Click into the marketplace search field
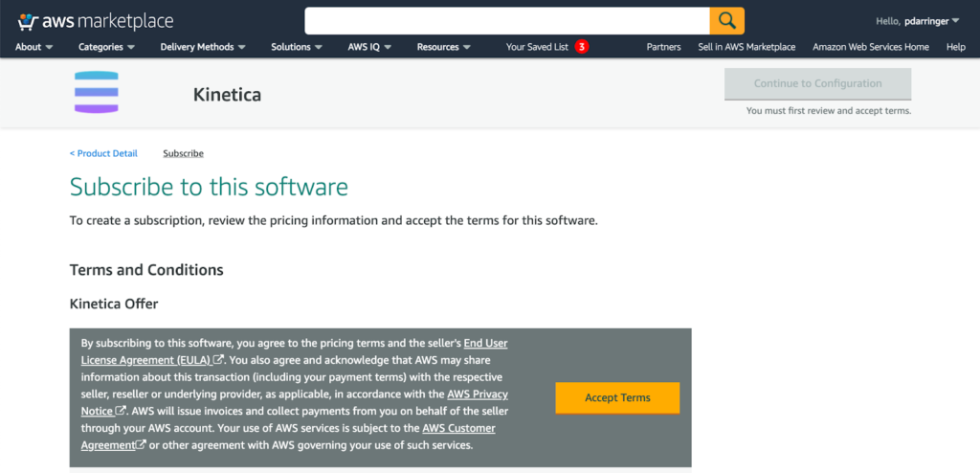Image resolution: width=980 pixels, height=473 pixels. tap(506, 20)
